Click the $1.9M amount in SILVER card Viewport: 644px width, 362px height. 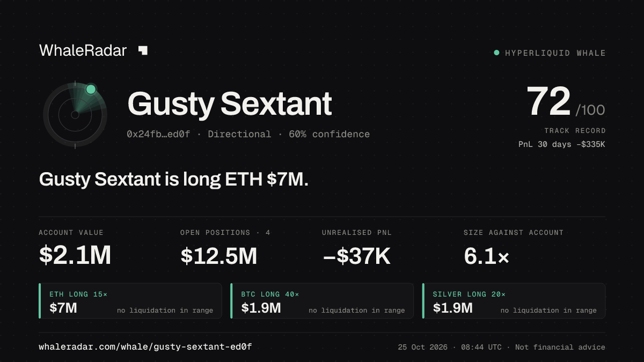(453, 308)
